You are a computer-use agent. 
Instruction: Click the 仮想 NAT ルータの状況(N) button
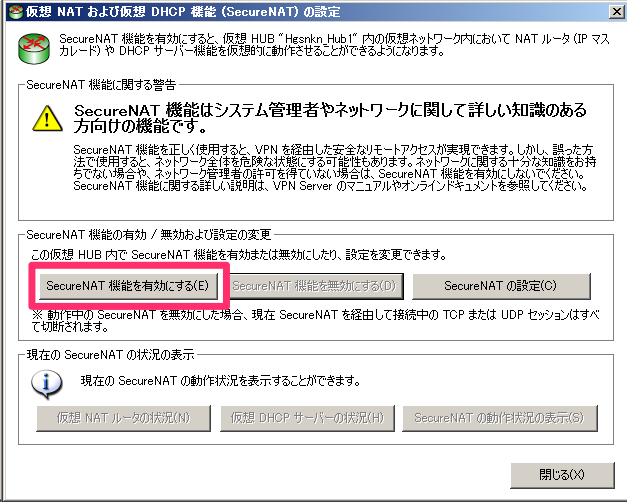(123, 418)
